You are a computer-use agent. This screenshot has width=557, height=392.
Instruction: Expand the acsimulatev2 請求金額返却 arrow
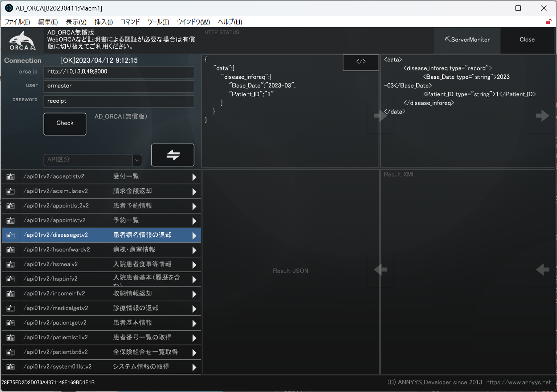point(194,192)
